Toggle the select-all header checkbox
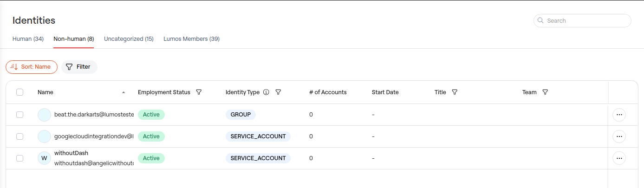This screenshot has width=644, height=188. pyautogui.click(x=20, y=92)
